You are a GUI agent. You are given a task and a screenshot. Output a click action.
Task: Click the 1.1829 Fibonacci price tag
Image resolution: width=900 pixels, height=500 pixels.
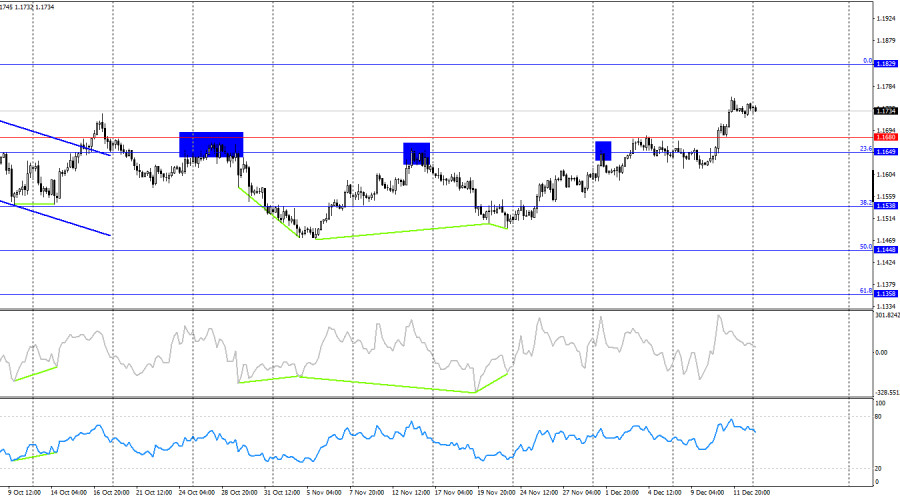pyautogui.click(x=886, y=64)
